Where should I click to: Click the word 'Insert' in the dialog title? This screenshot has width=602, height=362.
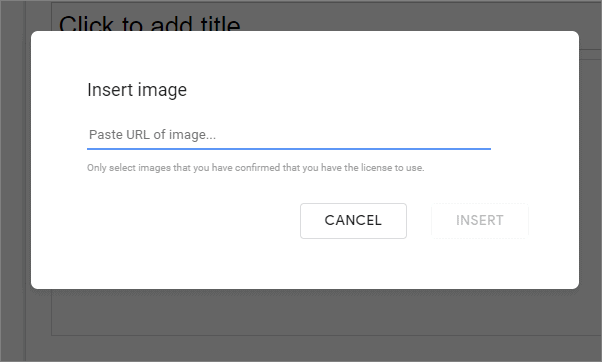coord(111,90)
